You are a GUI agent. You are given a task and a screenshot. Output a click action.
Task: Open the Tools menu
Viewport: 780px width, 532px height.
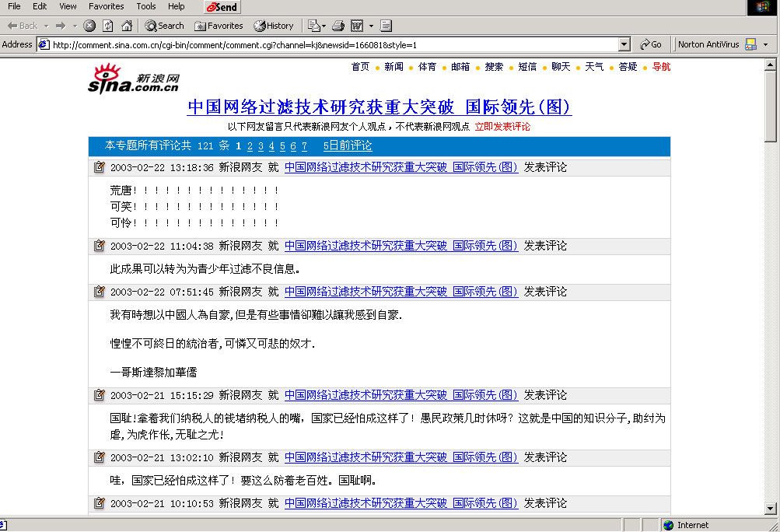click(x=146, y=6)
